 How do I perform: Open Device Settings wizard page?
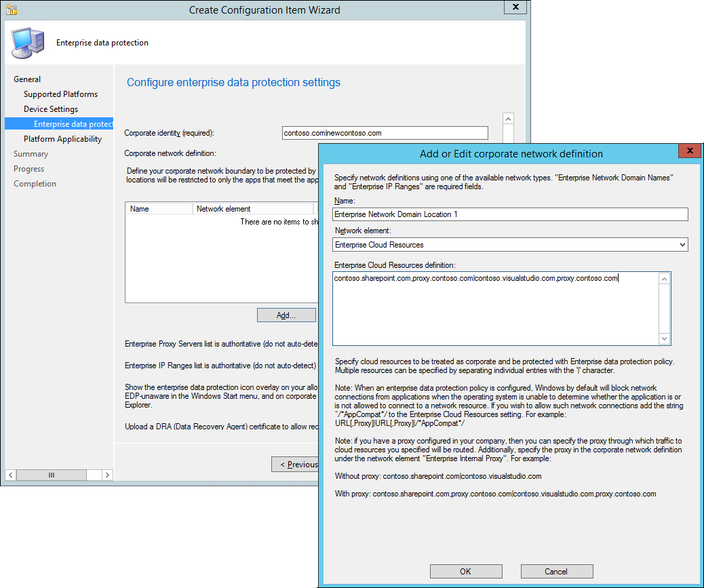tap(51, 109)
